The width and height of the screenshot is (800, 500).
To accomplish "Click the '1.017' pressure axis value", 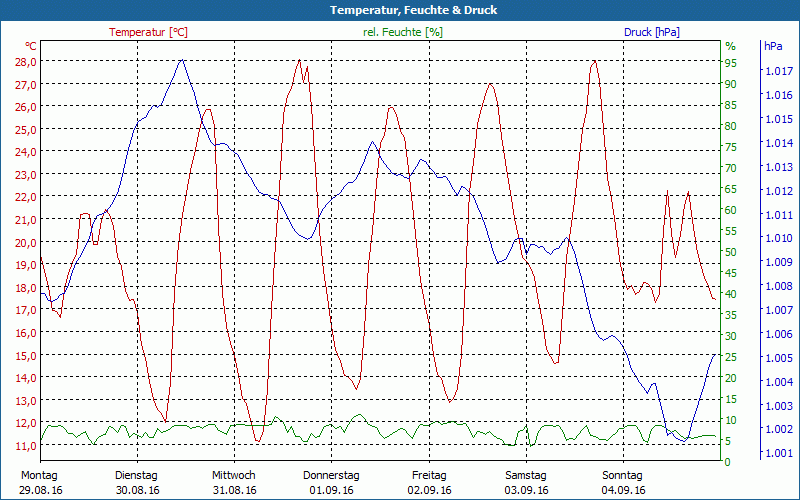I will coord(777,71).
